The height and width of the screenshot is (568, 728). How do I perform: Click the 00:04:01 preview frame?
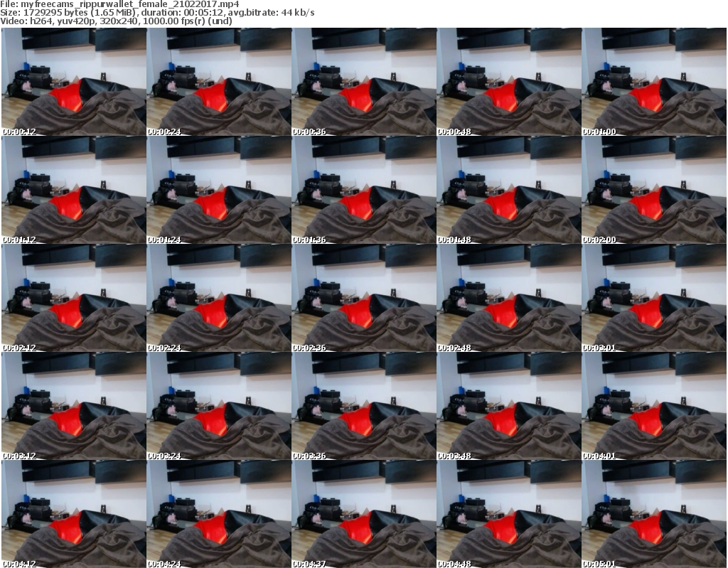click(654, 406)
